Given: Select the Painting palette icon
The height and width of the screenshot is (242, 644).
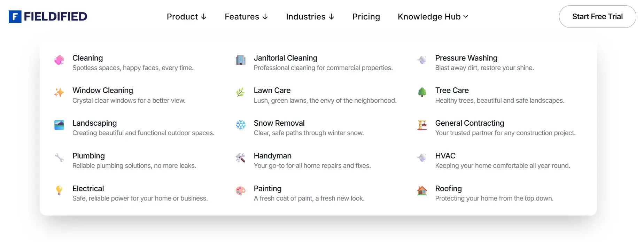Looking at the screenshot, I should click(x=240, y=191).
